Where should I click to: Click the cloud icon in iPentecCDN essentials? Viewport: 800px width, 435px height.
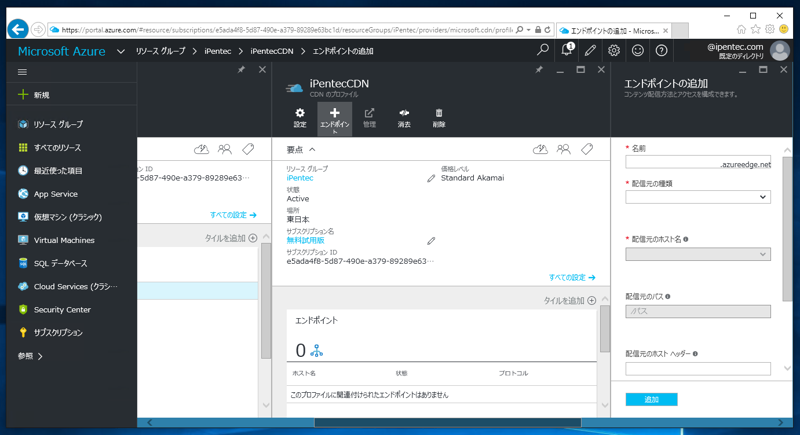pyautogui.click(x=540, y=149)
